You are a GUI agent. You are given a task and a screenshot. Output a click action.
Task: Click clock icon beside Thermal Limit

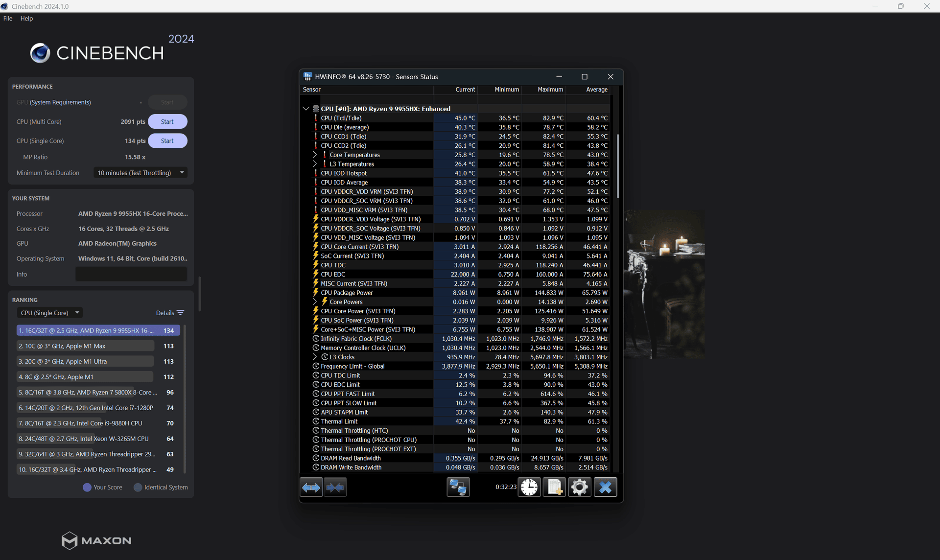pos(316,421)
